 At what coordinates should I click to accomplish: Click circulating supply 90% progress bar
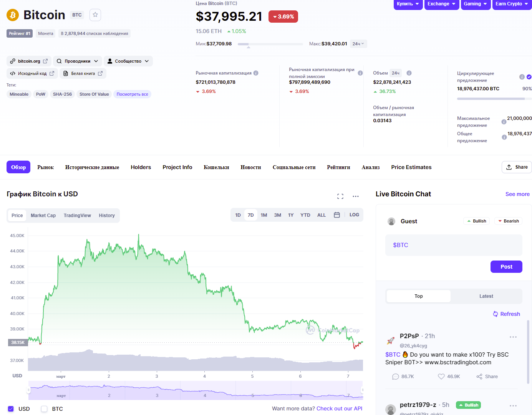click(x=494, y=99)
